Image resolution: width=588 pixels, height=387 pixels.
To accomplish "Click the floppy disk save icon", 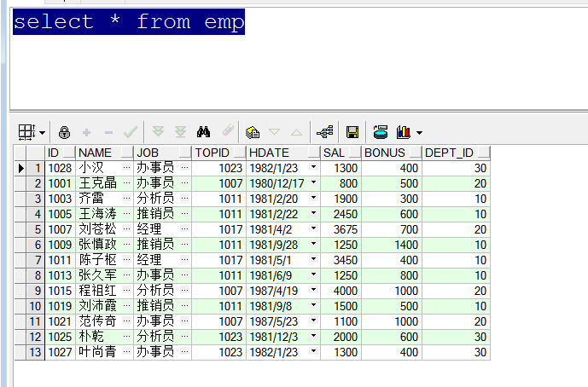I will click(x=352, y=132).
